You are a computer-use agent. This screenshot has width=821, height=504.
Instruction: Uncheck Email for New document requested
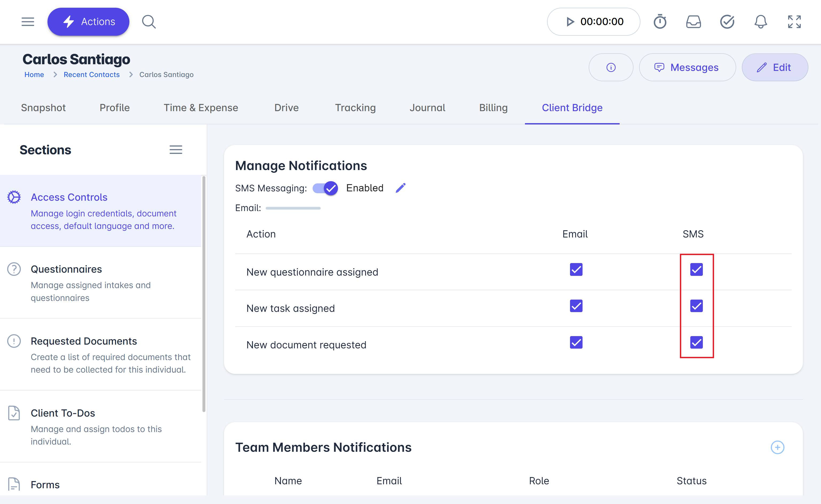576,342
